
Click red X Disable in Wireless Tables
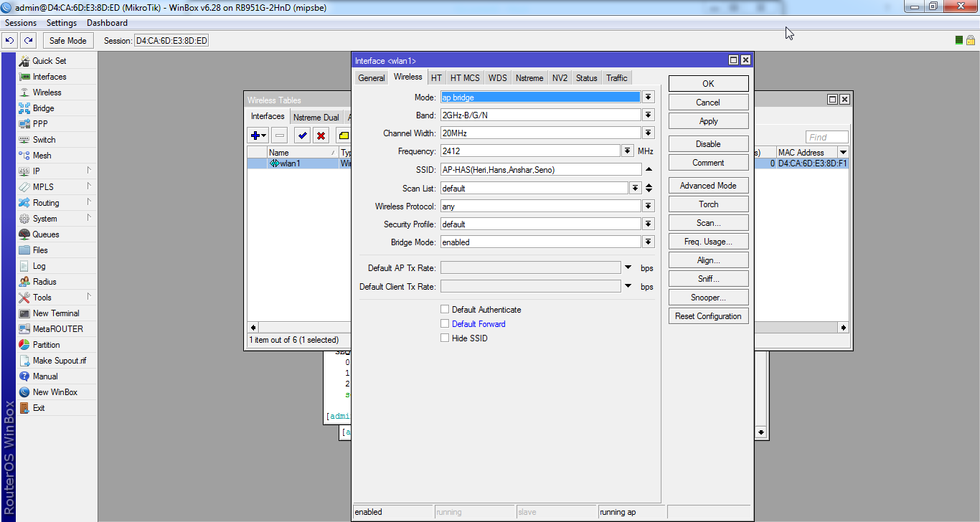coord(321,136)
